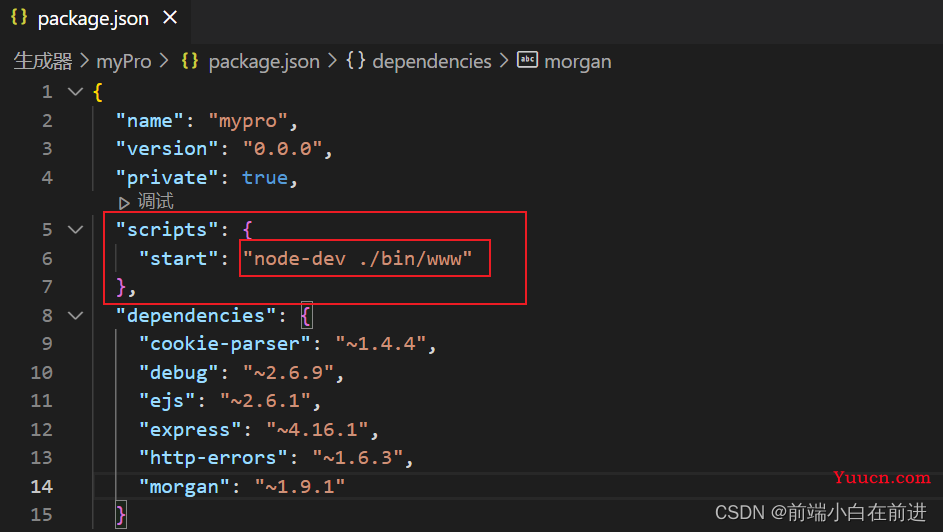Click line number 1 in gutter
Screen dimensions: 943x532
click(x=47, y=92)
